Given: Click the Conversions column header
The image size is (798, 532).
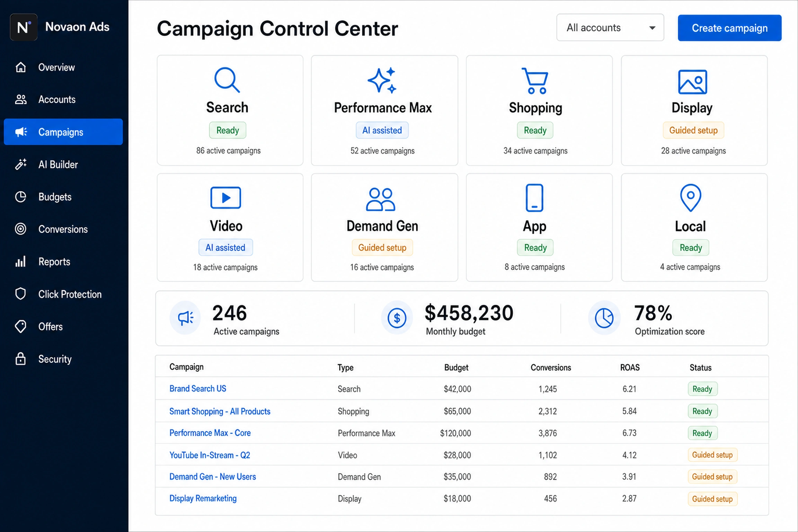Looking at the screenshot, I should [x=551, y=367].
